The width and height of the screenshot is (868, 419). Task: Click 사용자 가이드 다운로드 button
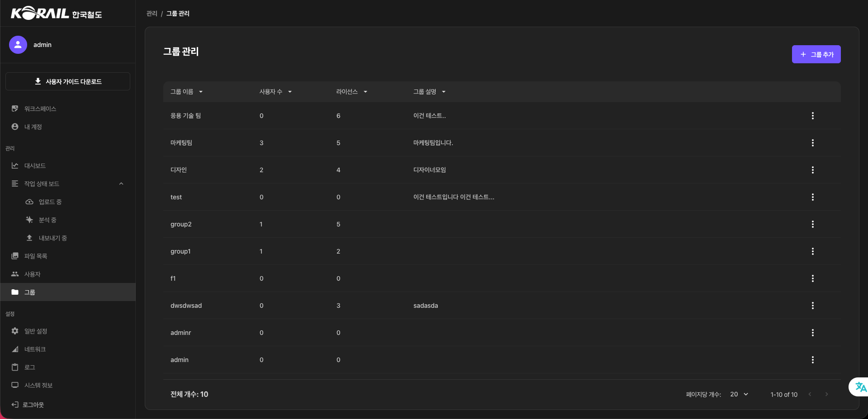(68, 81)
